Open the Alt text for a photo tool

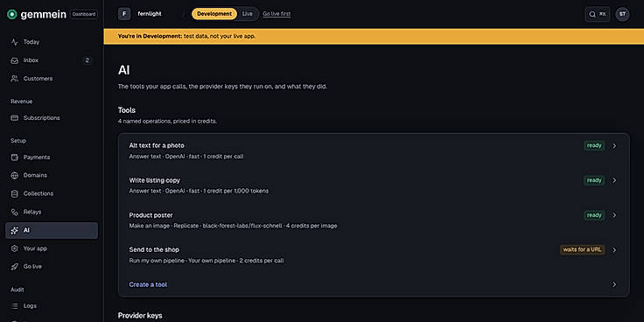(x=374, y=150)
